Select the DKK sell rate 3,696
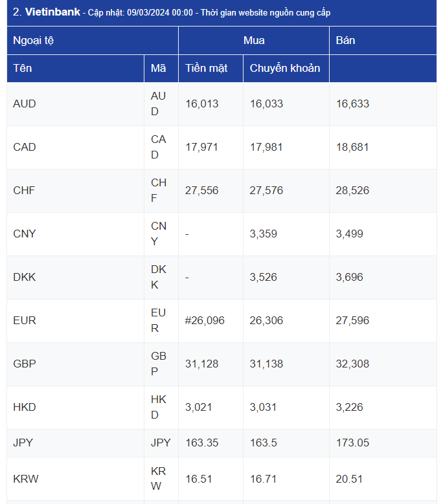The image size is (443, 504). 349,277
